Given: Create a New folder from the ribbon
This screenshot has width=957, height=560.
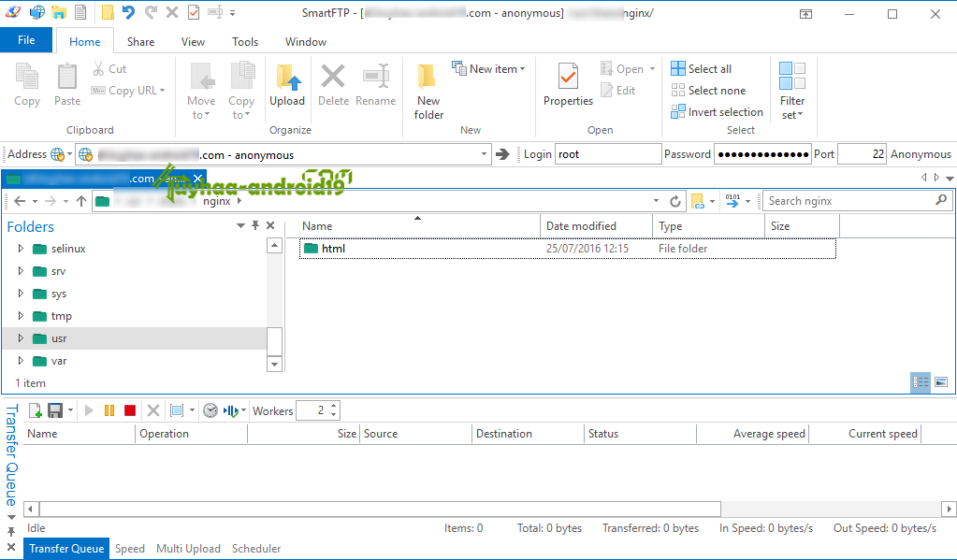Looking at the screenshot, I should [428, 92].
